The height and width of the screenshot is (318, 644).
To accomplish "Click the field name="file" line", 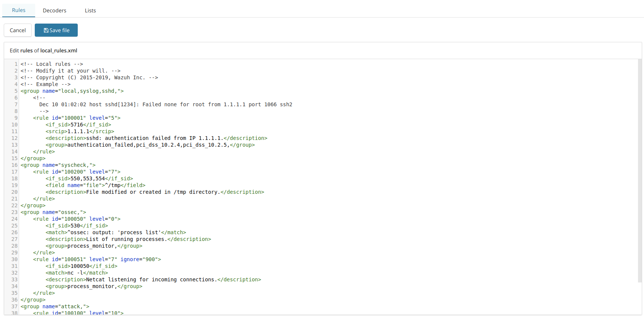I will pyautogui.click(x=95, y=185).
